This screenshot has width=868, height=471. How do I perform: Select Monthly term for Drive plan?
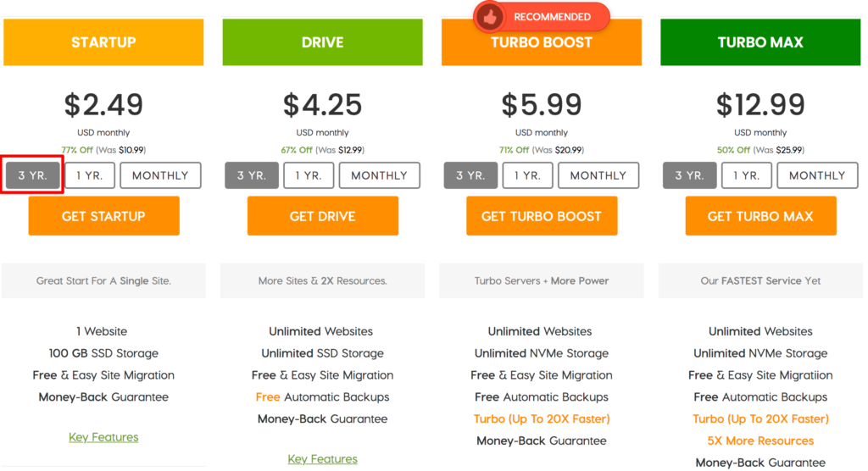(379, 175)
